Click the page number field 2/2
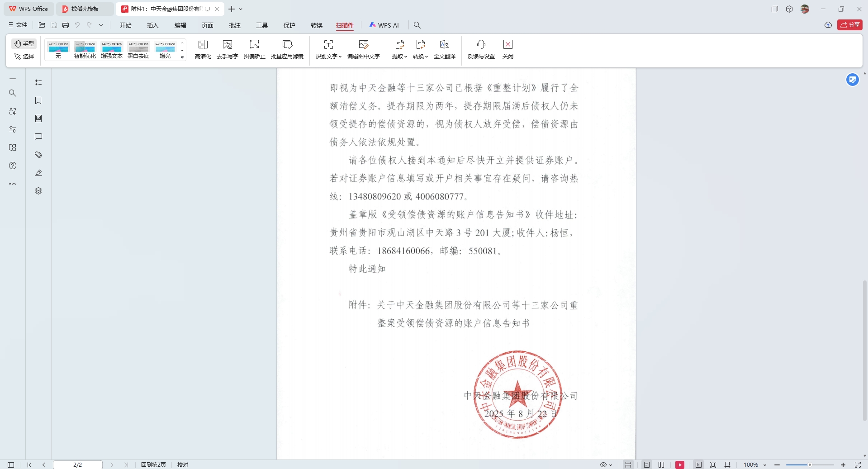Viewport: 868px width, 469px height. 78,464
